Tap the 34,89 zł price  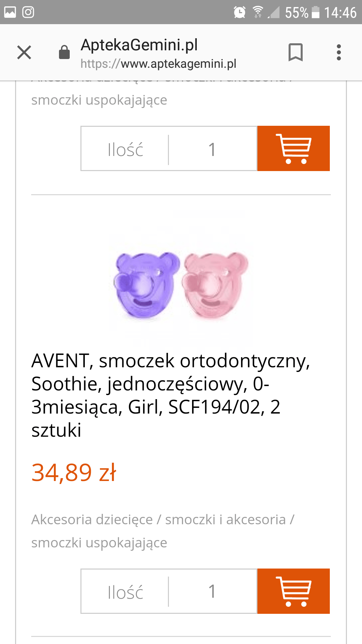tap(74, 472)
